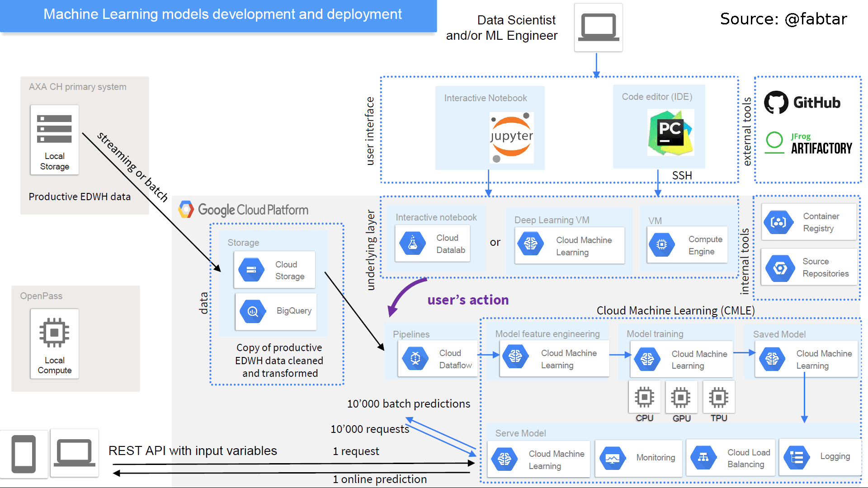Click the 'Pipelines' label
This screenshot has height=488, width=868.
coord(411,334)
